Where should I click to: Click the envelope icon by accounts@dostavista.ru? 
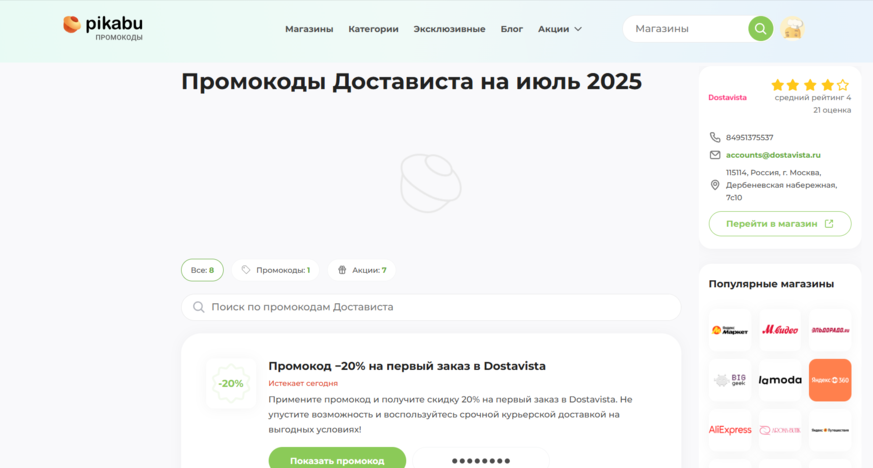[x=715, y=155]
